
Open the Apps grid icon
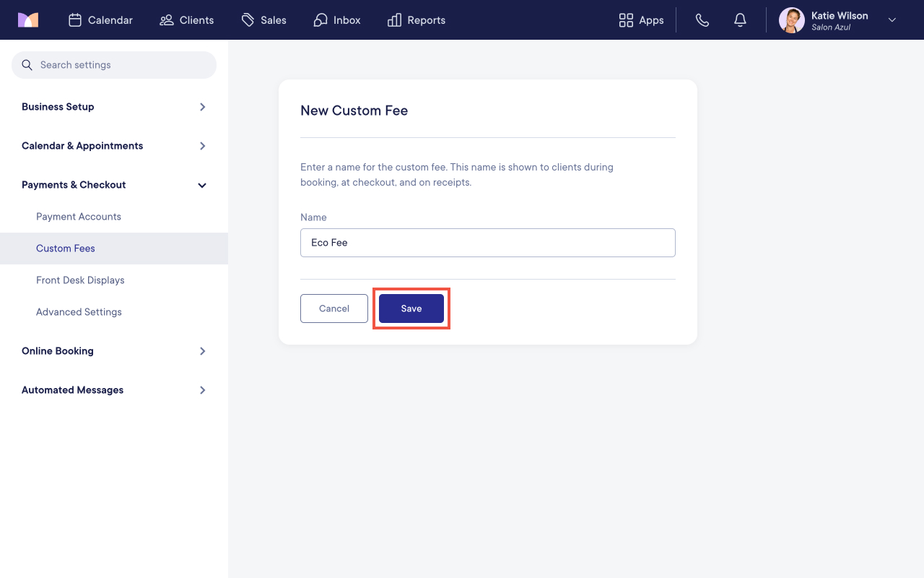coord(626,20)
